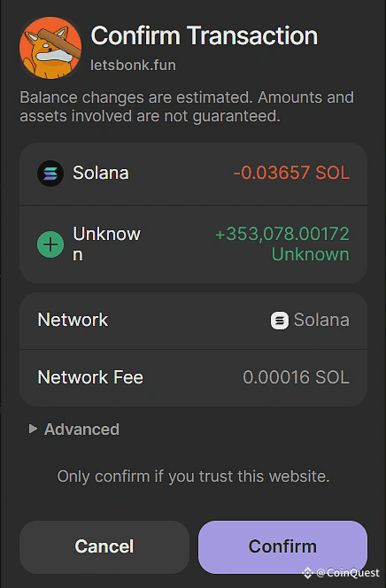Expand the Advanced section triangle
Image resolution: width=386 pixels, height=588 pixels.
click(33, 429)
